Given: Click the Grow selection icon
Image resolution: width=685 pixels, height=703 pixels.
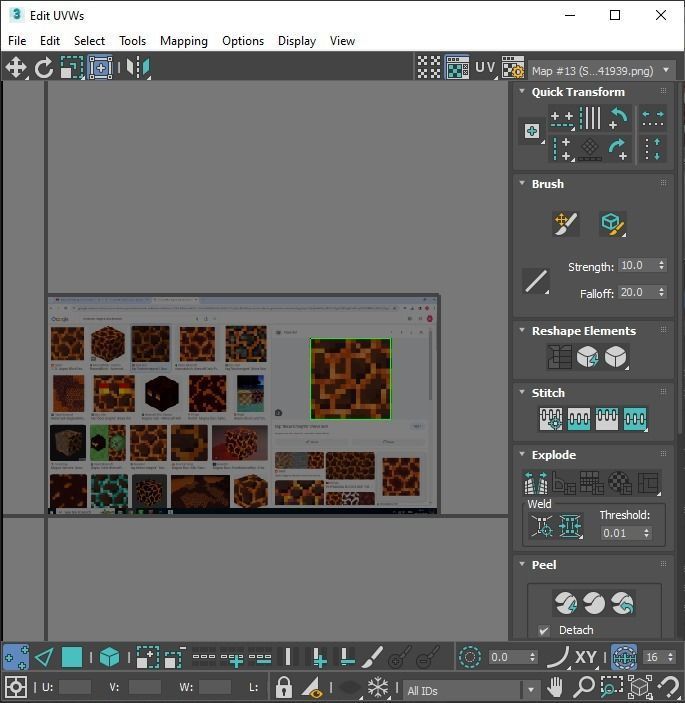Looking at the screenshot, I should pos(147,658).
